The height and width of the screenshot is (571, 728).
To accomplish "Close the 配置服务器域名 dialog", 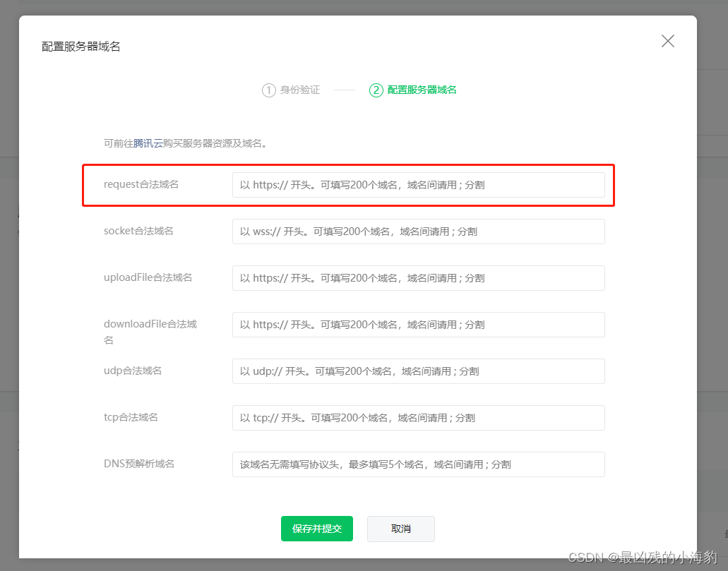I will (x=667, y=41).
